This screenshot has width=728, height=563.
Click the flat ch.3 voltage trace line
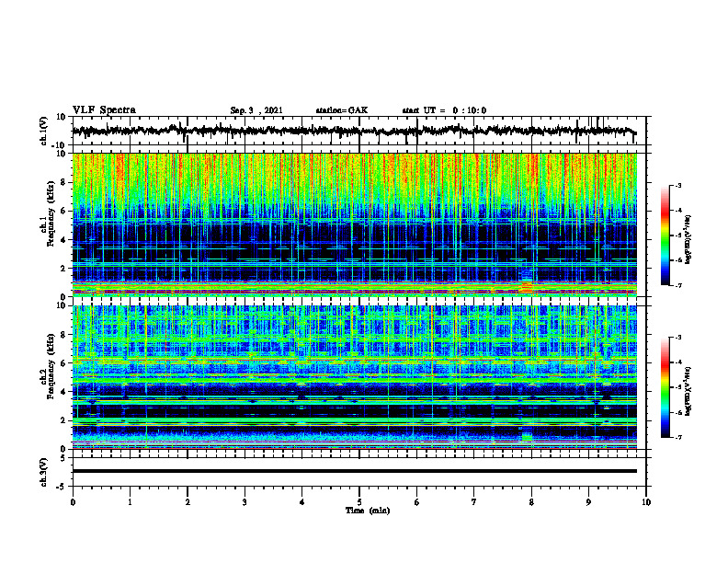pyautogui.click(x=355, y=471)
